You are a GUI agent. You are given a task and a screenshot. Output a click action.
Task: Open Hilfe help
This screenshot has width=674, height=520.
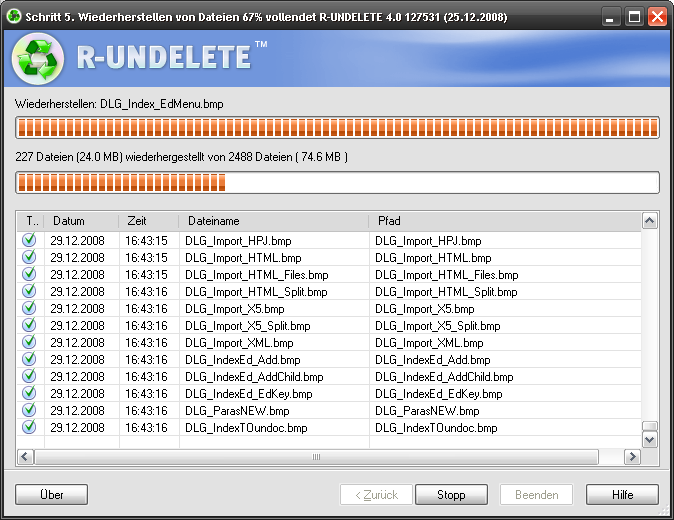(x=622, y=495)
